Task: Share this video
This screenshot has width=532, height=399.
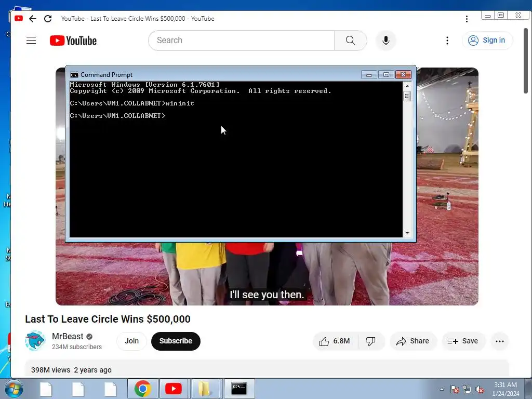Action: (413, 341)
